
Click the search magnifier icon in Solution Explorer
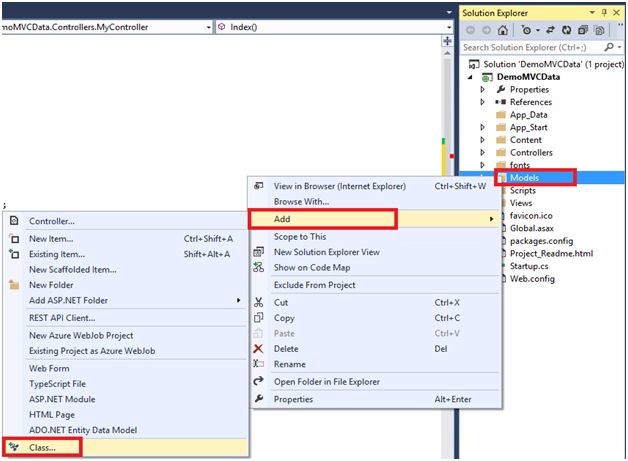[x=609, y=47]
